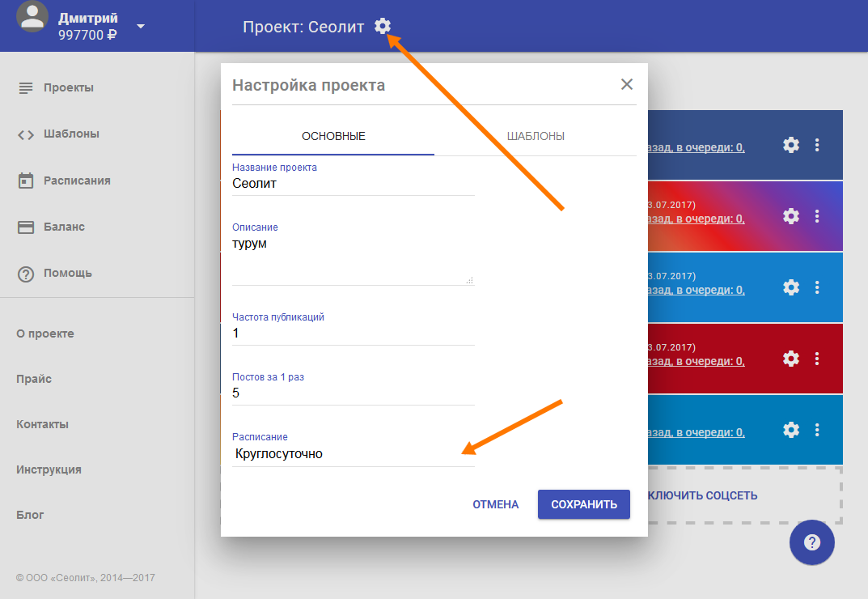The height and width of the screenshot is (599, 868).
Task: Open settings gear on the red network row
Action: (x=791, y=359)
